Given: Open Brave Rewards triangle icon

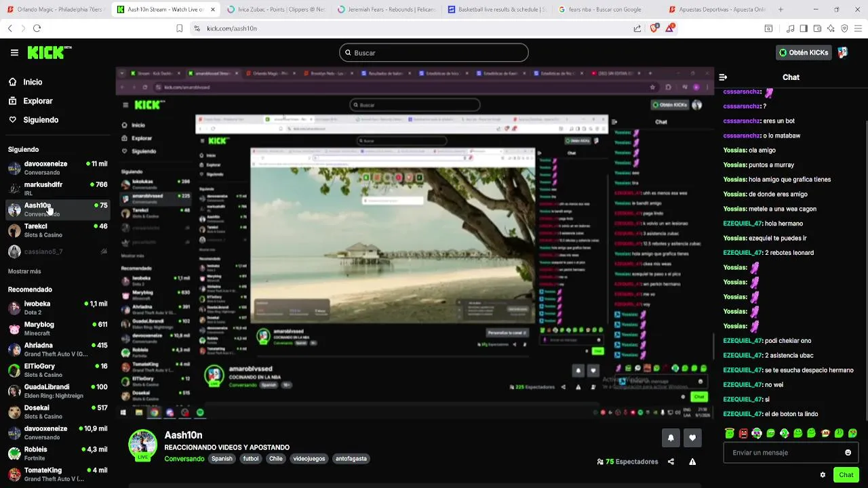Looking at the screenshot, I should pos(670,28).
